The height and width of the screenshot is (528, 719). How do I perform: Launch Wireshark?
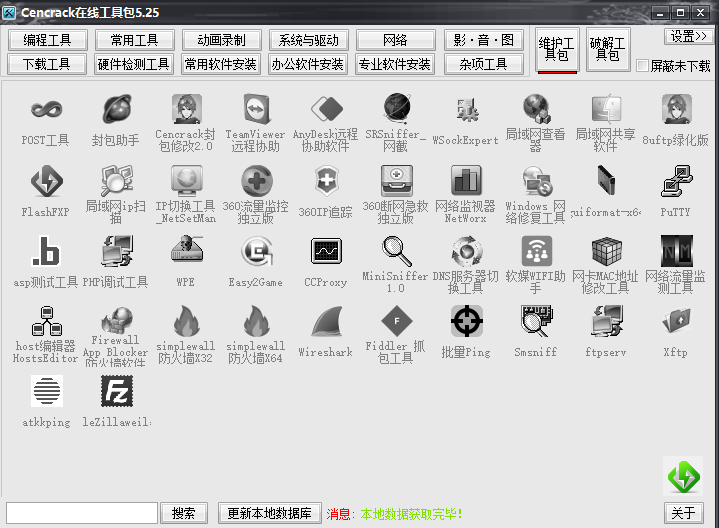coord(326,321)
